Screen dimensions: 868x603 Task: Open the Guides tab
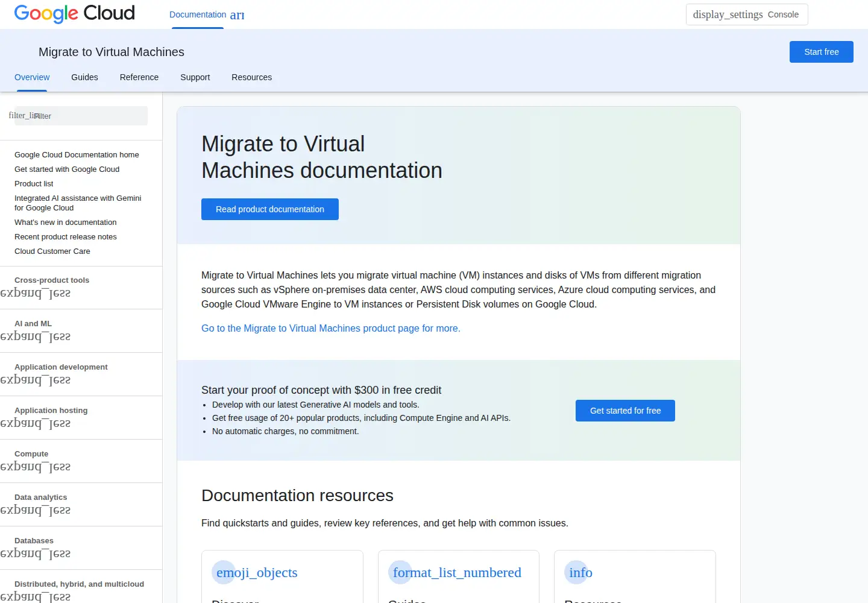(84, 77)
